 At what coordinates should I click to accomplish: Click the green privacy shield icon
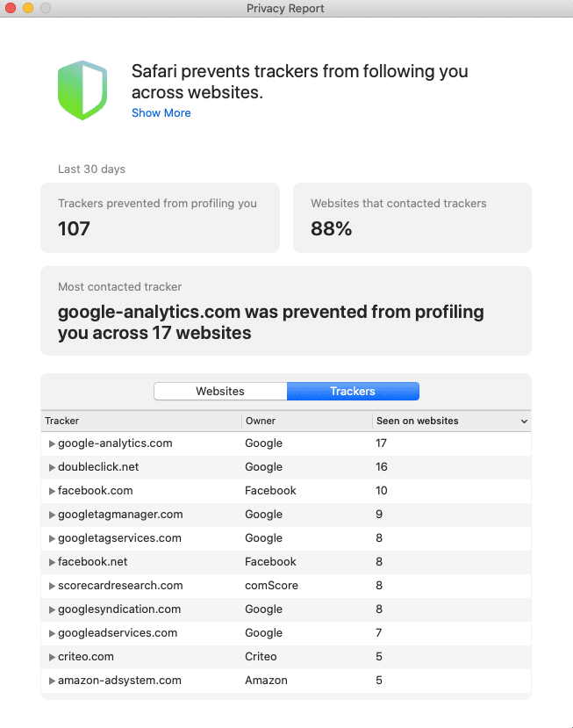pos(82,90)
